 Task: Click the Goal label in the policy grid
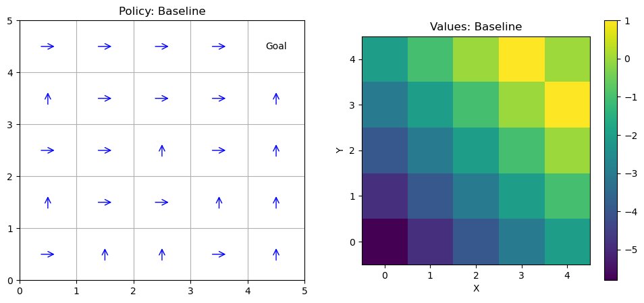tap(275, 47)
